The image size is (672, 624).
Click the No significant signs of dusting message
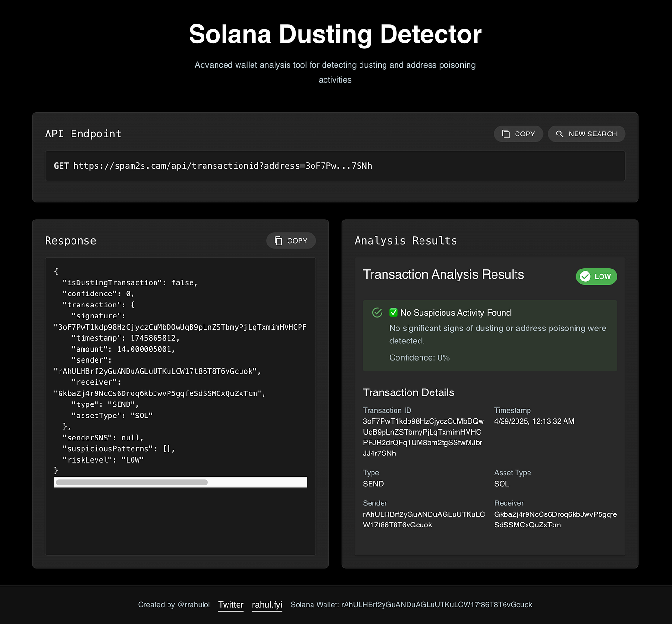(498, 334)
